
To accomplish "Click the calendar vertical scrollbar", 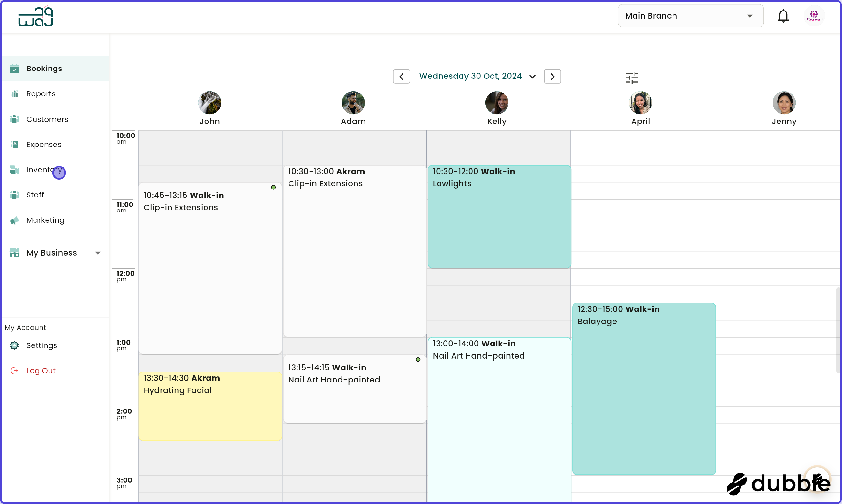I will click(x=838, y=330).
